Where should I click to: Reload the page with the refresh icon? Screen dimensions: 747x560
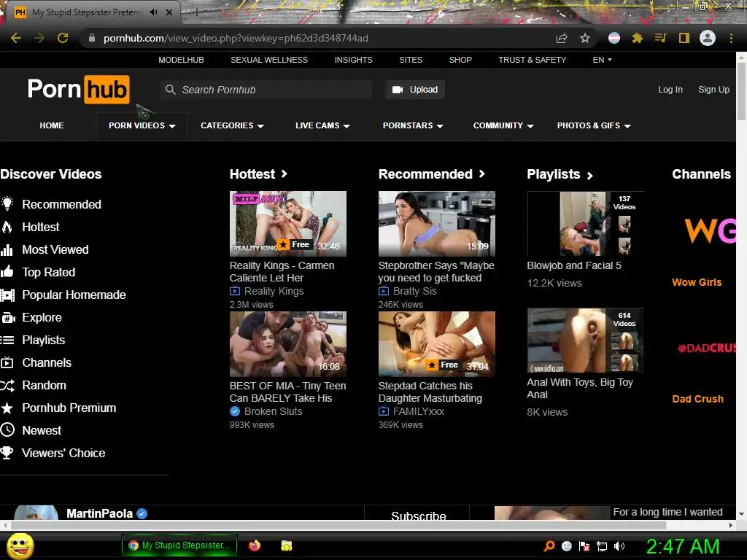click(63, 38)
